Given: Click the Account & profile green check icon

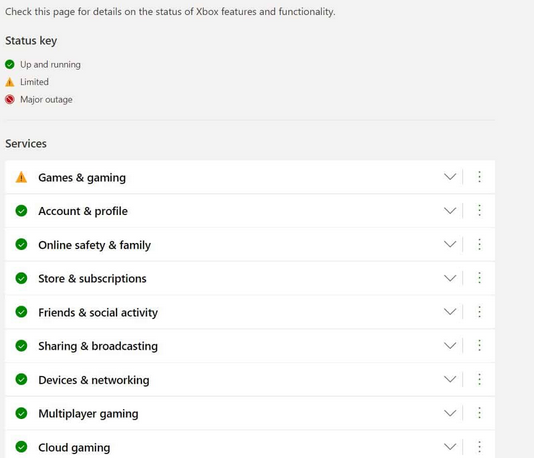Looking at the screenshot, I should point(21,211).
